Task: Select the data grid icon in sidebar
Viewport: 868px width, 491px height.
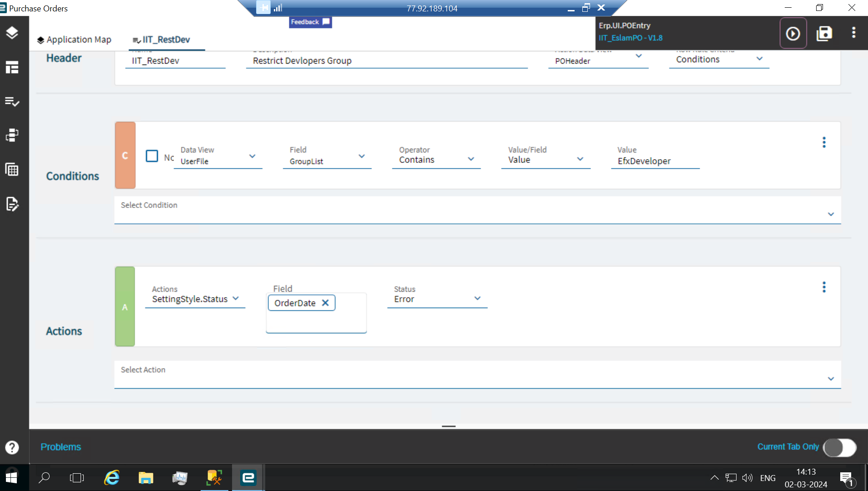Action: (x=11, y=169)
